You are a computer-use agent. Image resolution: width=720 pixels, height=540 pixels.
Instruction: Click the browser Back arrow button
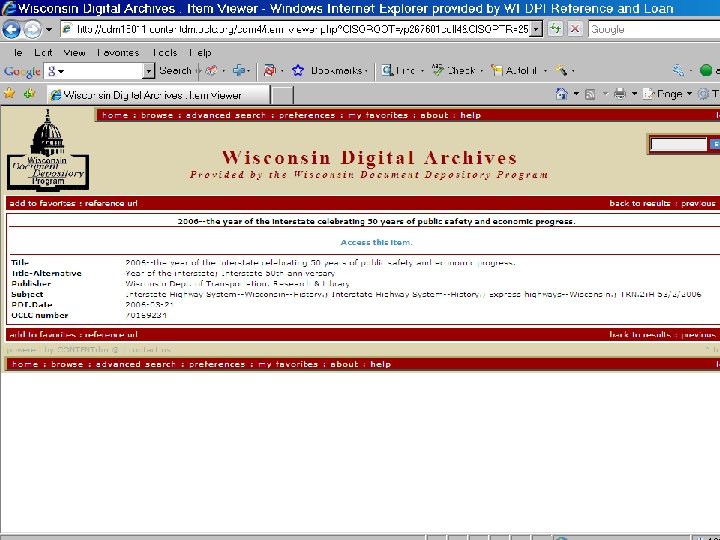[11, 30]
